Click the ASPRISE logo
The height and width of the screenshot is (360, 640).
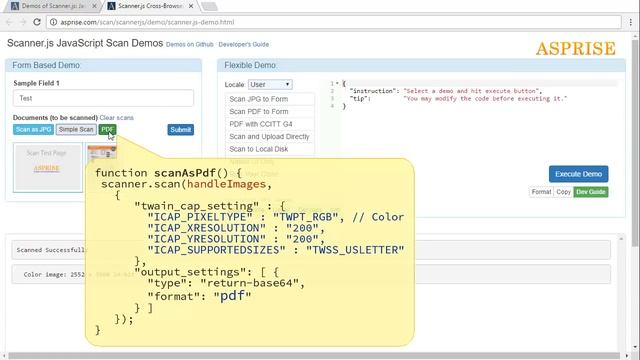pyautogui.click(x=576, y=49)
